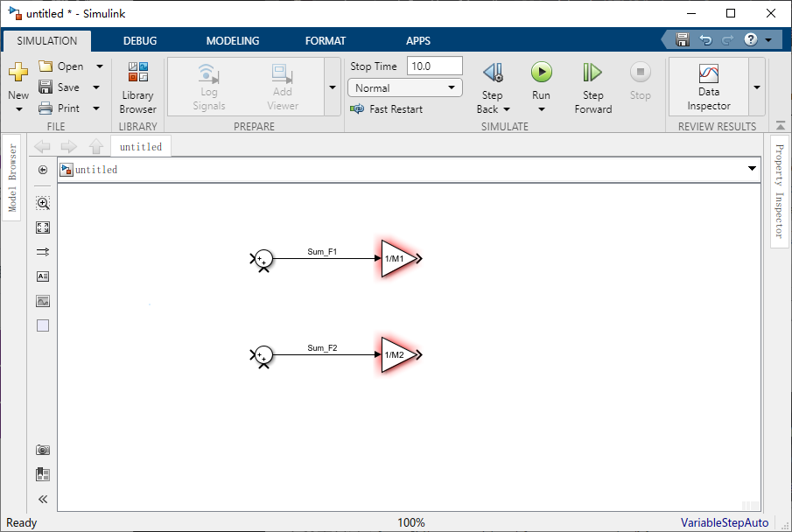The image size is (792, 532).
Task: Click the New model plus icon
Action: click(18, 73)
